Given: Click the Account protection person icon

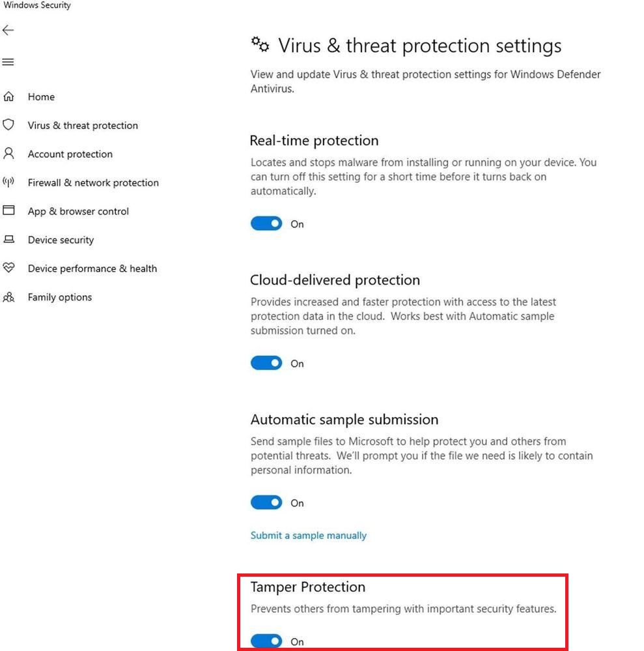Looking at the screenshot, I should coord(8,154).
